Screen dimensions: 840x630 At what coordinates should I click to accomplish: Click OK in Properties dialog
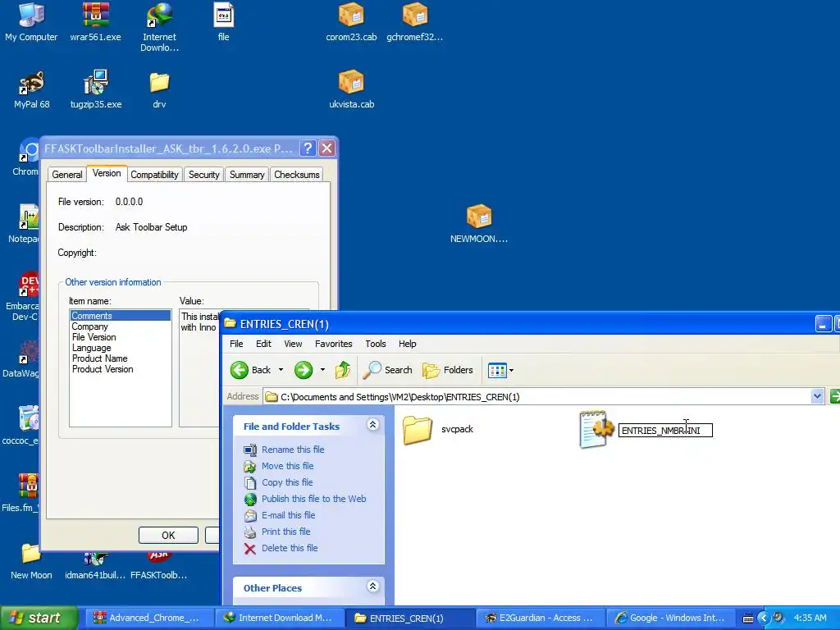(x=168, y=535)
